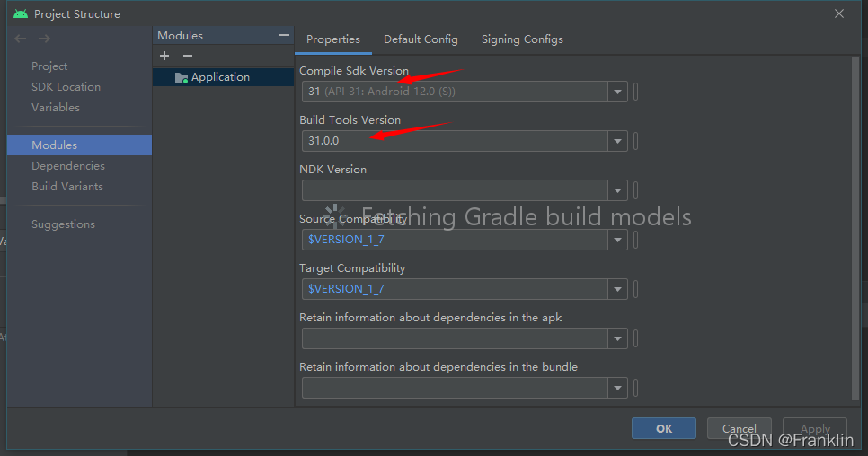The image size is (868, 456).
Task: Click the Build Tools Version 31.0.0 field
Action: pyautogui.click(x=455, y=141)
